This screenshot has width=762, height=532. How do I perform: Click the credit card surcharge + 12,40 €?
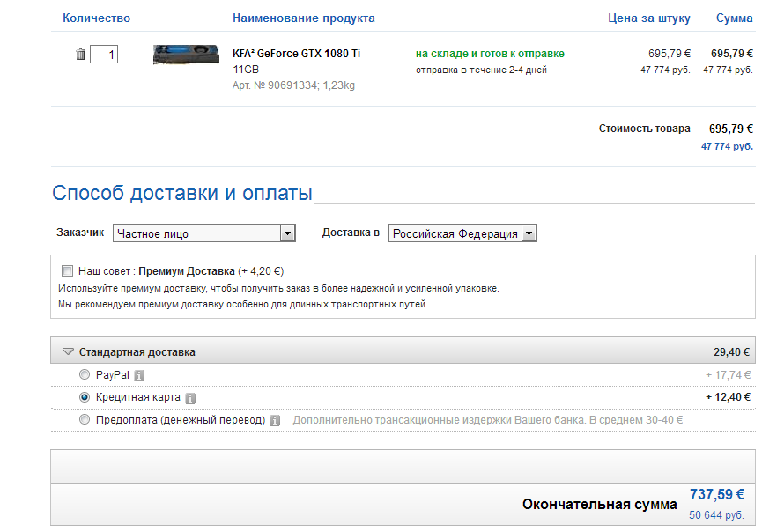point(728,397)
